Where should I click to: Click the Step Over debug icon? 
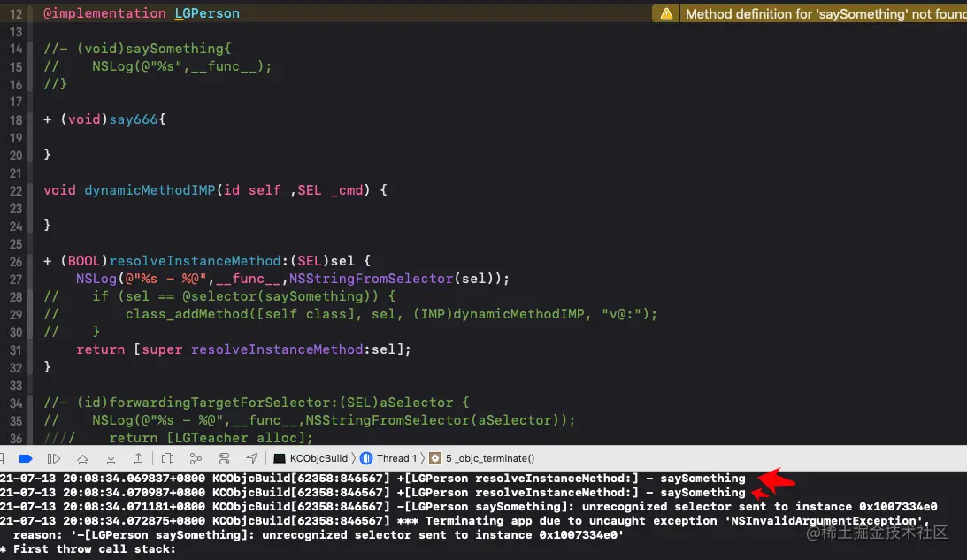[x=82, y=458]
